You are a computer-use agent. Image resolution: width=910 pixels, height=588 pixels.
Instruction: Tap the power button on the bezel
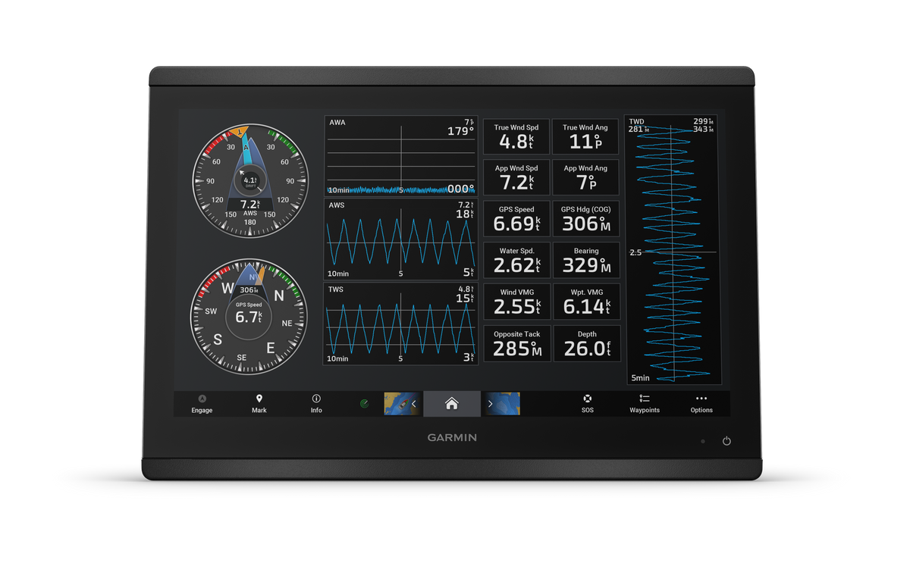click(x=726, y=441)
